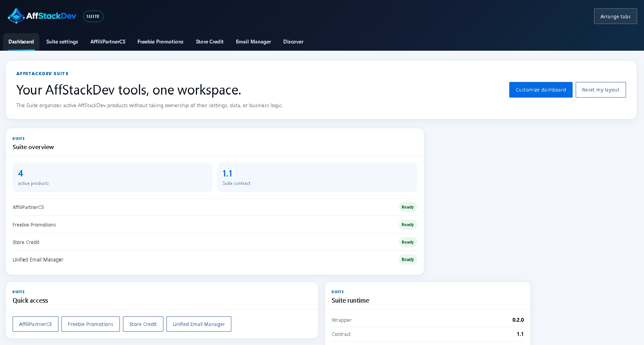
Task: Click the Suite runtime heading
Action: 350,301
